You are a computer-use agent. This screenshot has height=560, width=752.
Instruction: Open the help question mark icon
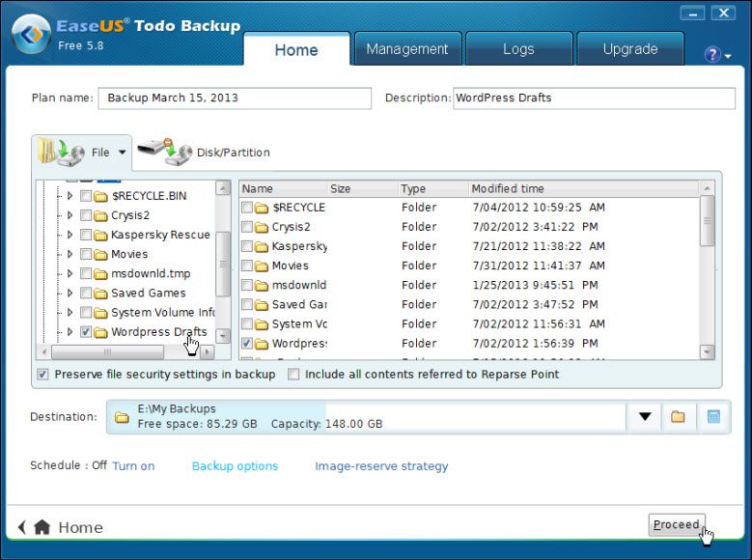click(712, 55)
